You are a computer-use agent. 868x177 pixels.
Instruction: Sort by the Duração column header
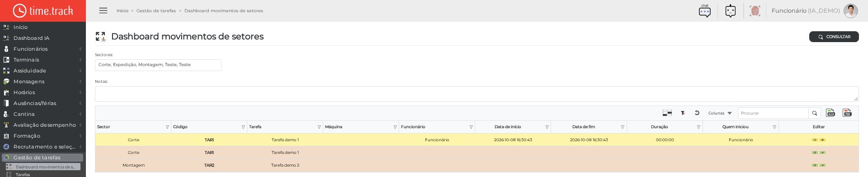(660, 127)
